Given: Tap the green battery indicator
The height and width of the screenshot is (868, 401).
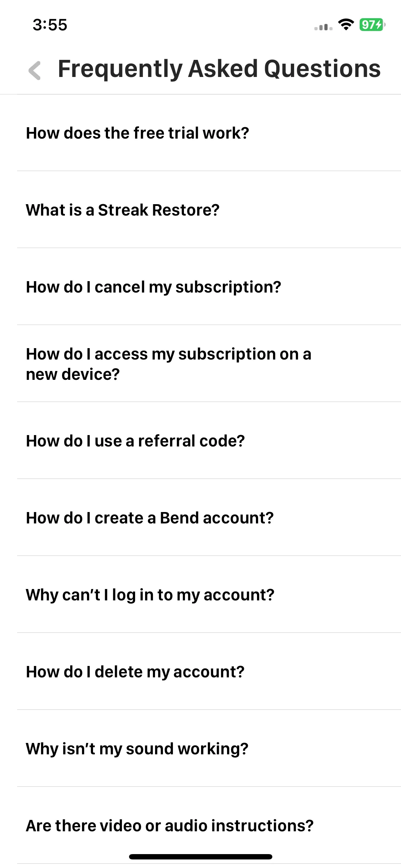Looking at the screenshot, I should (x=371, y=25).
